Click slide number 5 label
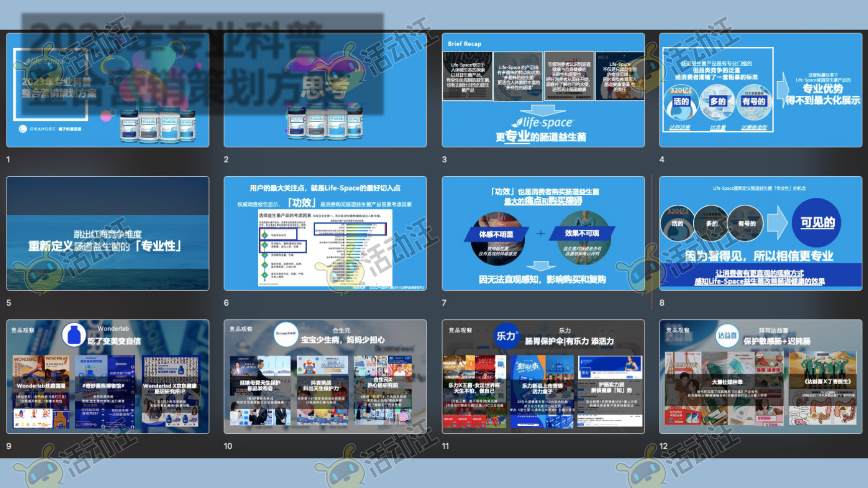The image size is (868, 488). (9, 303)
